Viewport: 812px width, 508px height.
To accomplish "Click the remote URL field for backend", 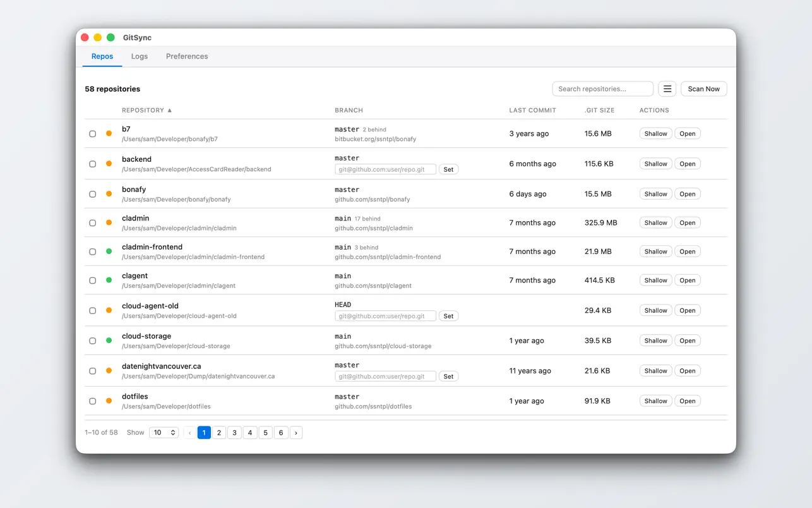I will (x=385, y=169).
